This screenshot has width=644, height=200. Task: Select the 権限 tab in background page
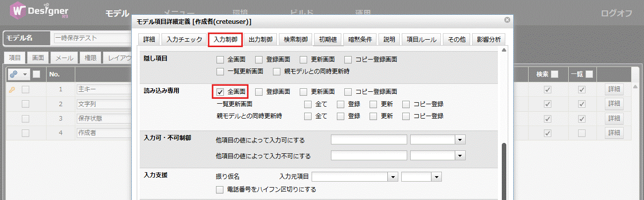coord(90,58)
